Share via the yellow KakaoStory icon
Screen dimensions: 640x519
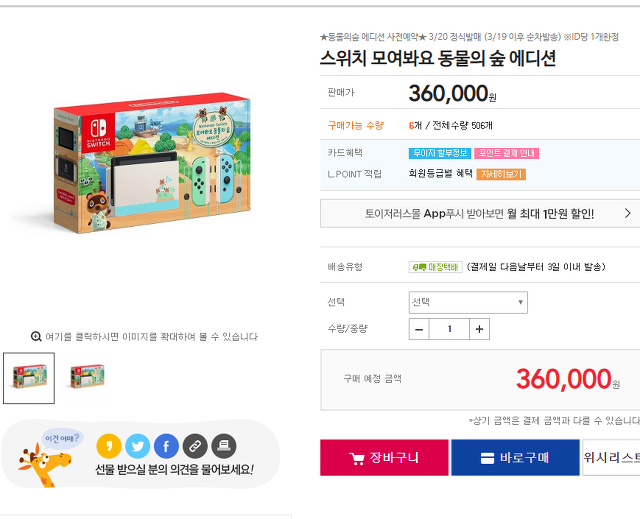(x=109, y=446)
